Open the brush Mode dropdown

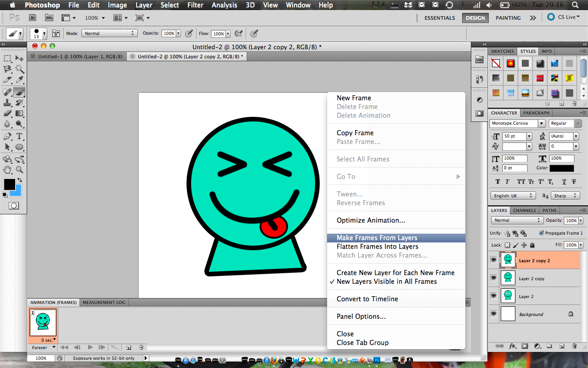[109, 34]
